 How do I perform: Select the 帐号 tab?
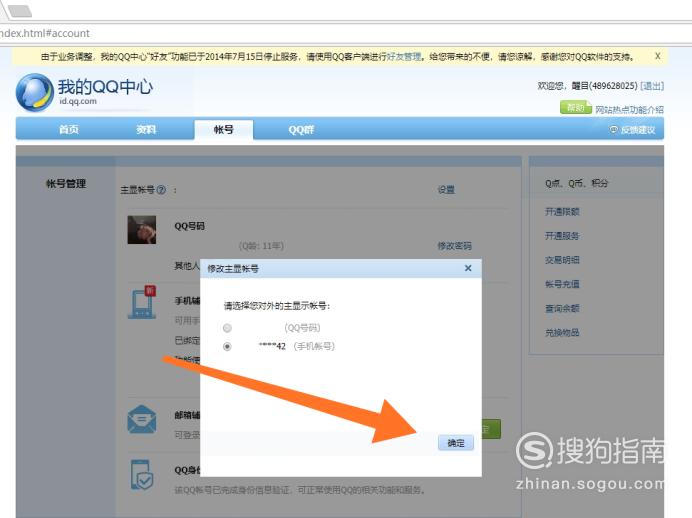pyautogui.click(x=224, y=129)
